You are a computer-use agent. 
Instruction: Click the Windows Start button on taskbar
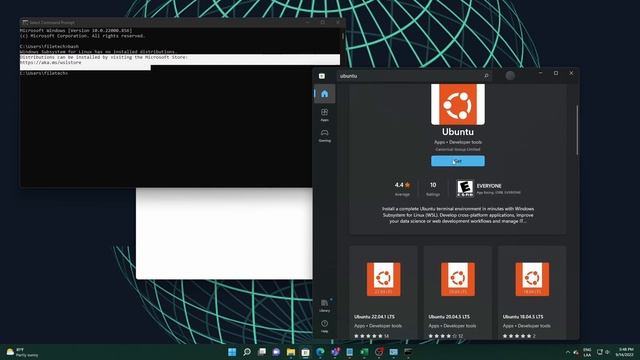pos(232,352)
